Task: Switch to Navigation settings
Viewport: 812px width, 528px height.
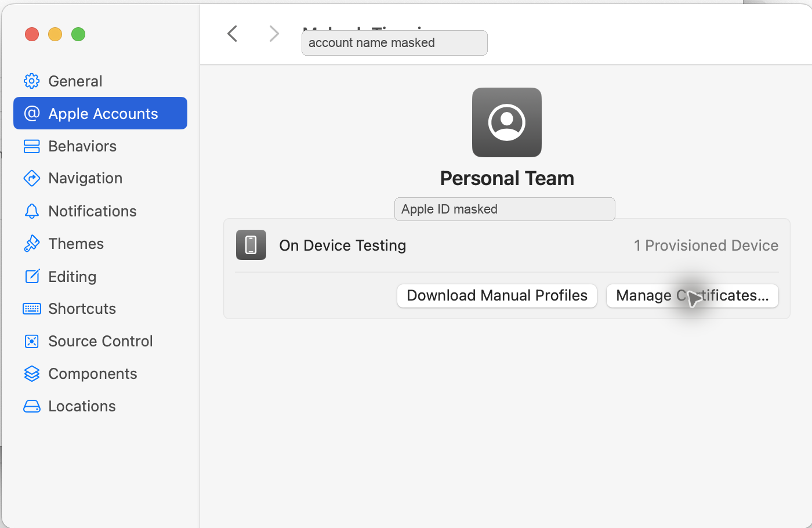Action: click(x=100, y=178)
